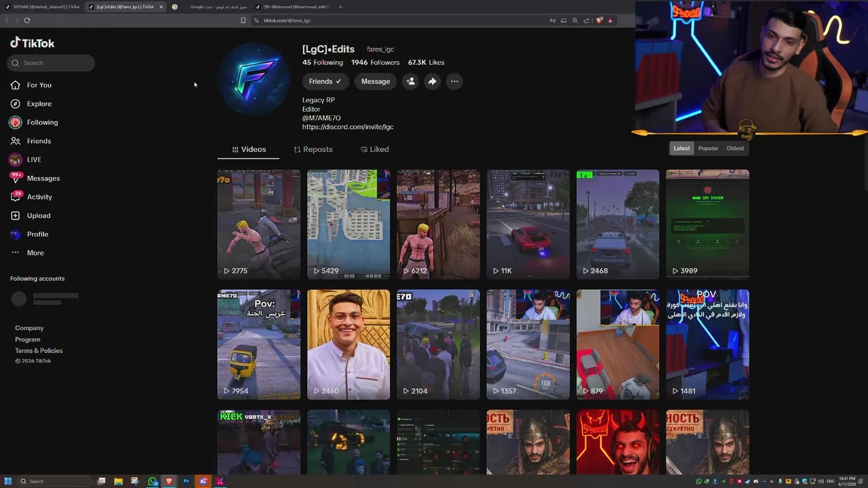The width and height of the screenshot is (868, 488).
Task: Click the Program footer link
Action: click(x=28, y=340)
